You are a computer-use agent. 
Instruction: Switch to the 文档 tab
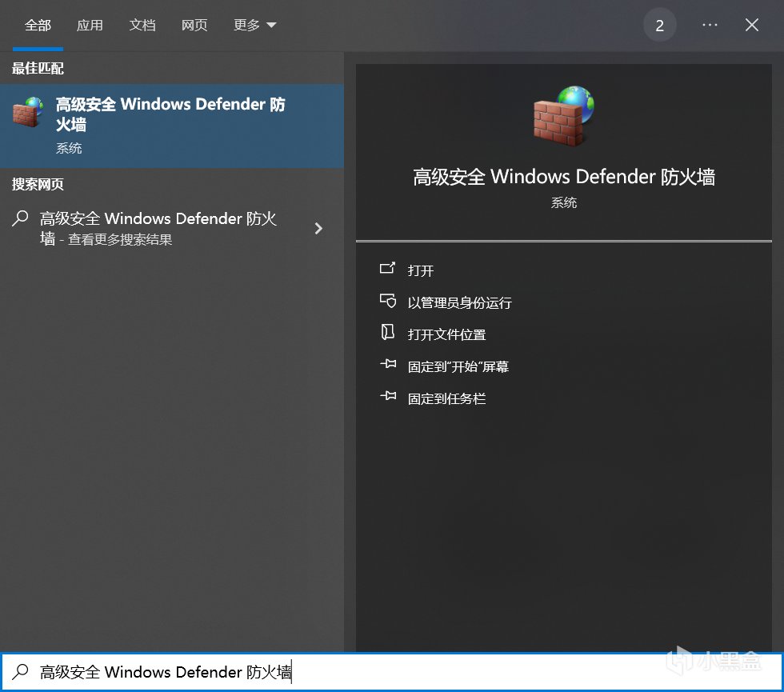142,25
